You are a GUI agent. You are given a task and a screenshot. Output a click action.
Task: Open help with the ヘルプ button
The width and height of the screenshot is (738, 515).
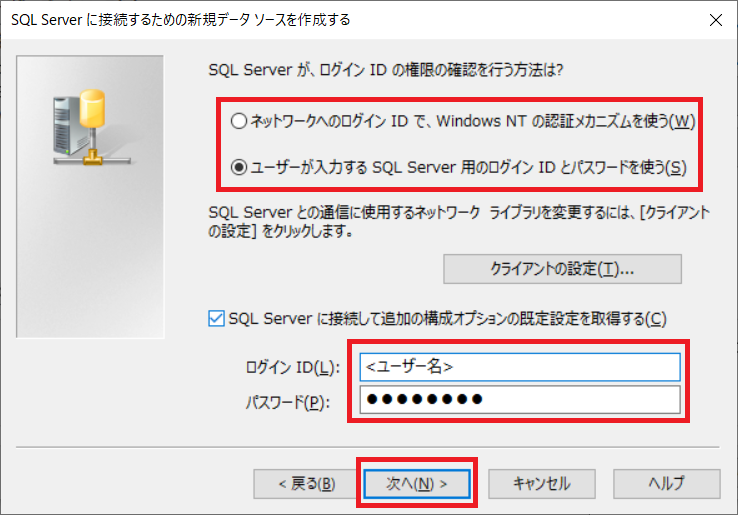[666, 483]
